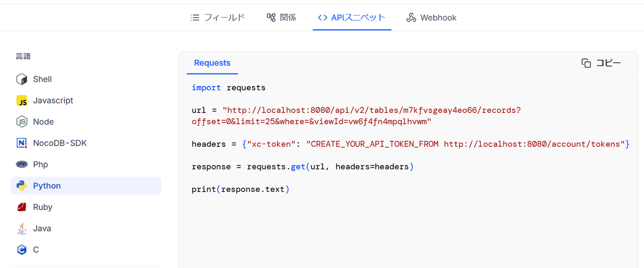Click the copy icon beside コピー
Image resolution: width=644 pixels, height=268 pixels.
point(586,63)
